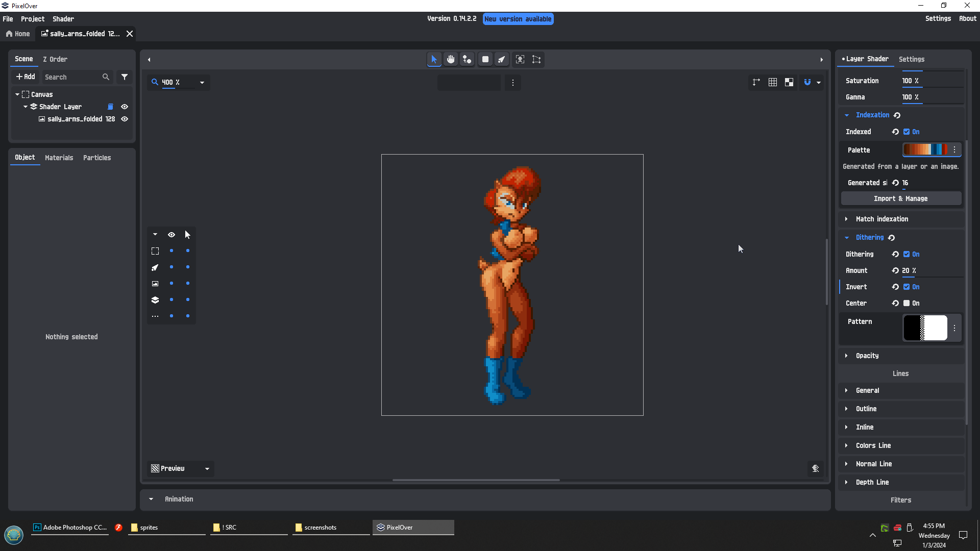Uncheck the Dithering On checkbox
The width and height of the screenshot is (980, 551).
point(906,254)
